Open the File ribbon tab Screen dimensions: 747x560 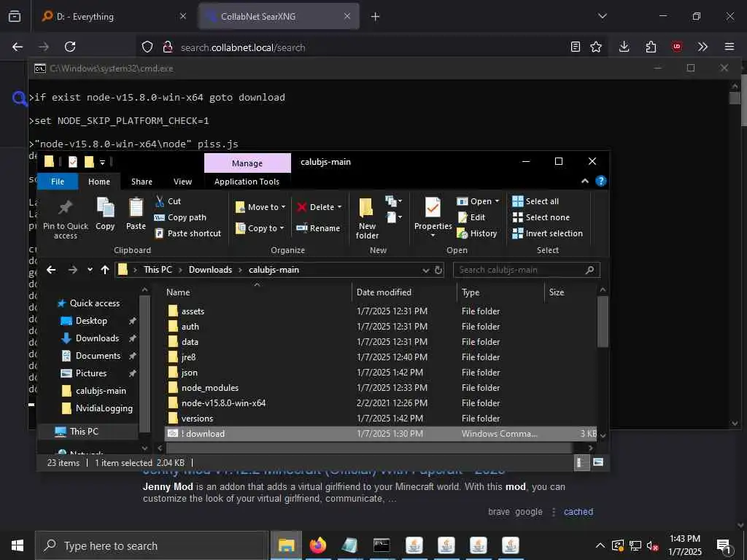(58, 182)
